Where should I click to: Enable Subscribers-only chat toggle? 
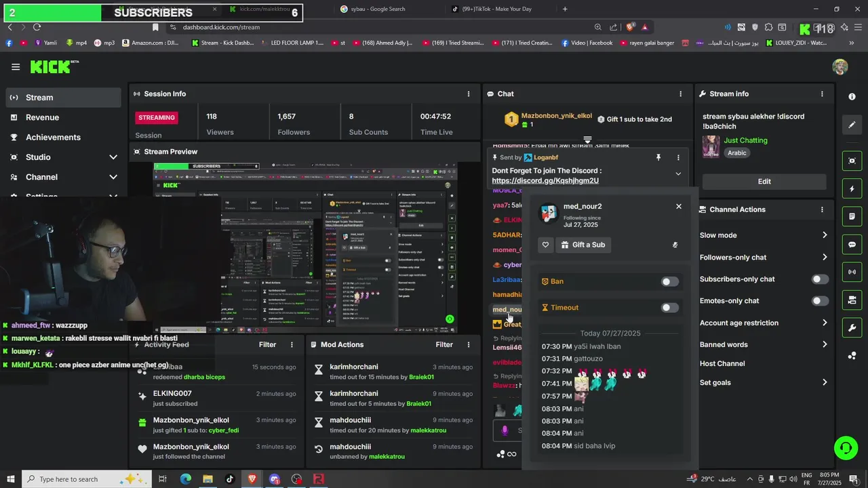tap(820, 279)
